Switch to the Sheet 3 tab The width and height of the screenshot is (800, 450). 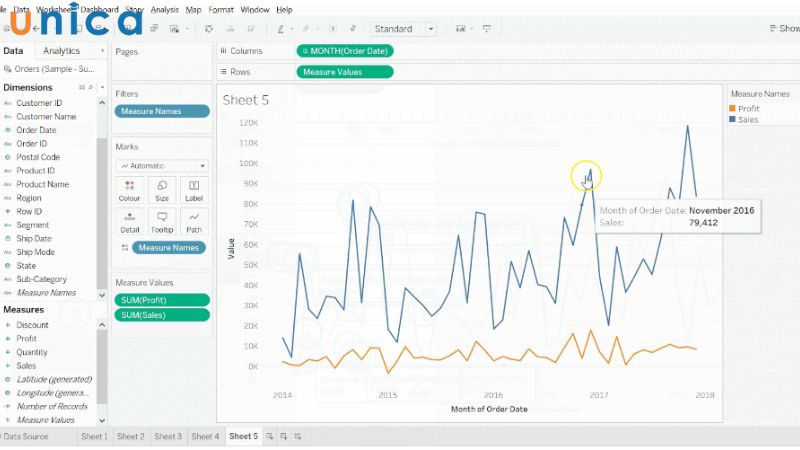168,437
